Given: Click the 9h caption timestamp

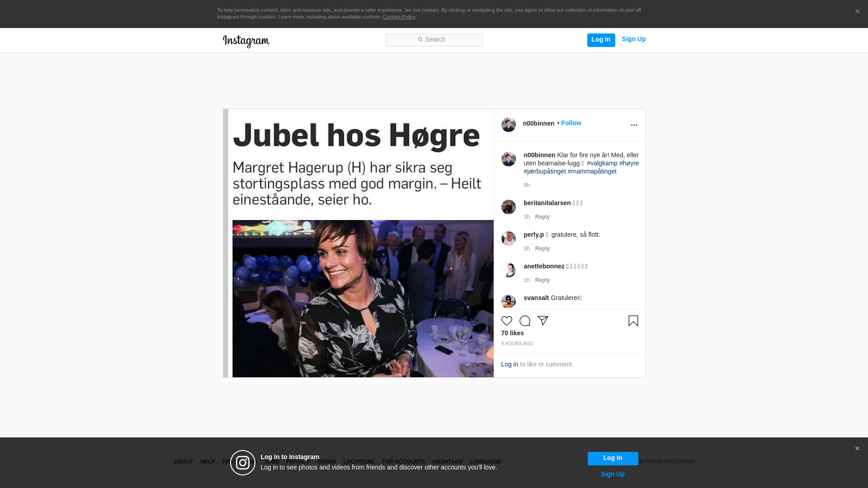Looking at the screenshot, I should (527, 185).
